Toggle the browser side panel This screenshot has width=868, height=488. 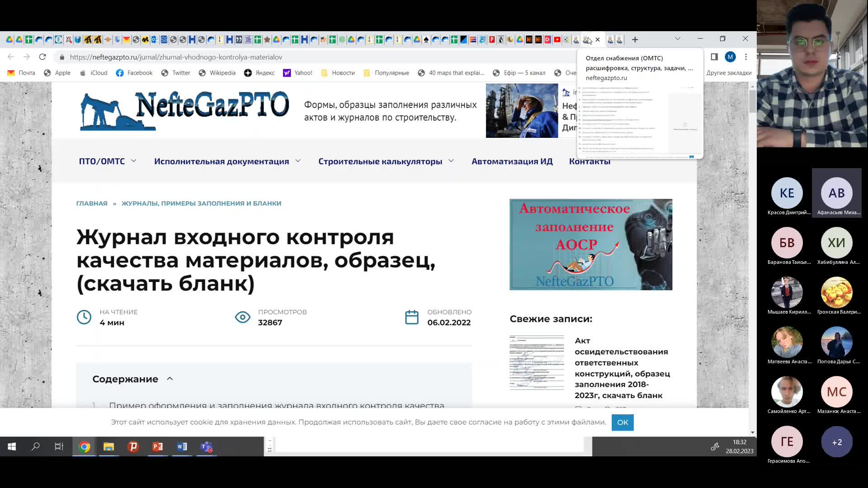714,57
